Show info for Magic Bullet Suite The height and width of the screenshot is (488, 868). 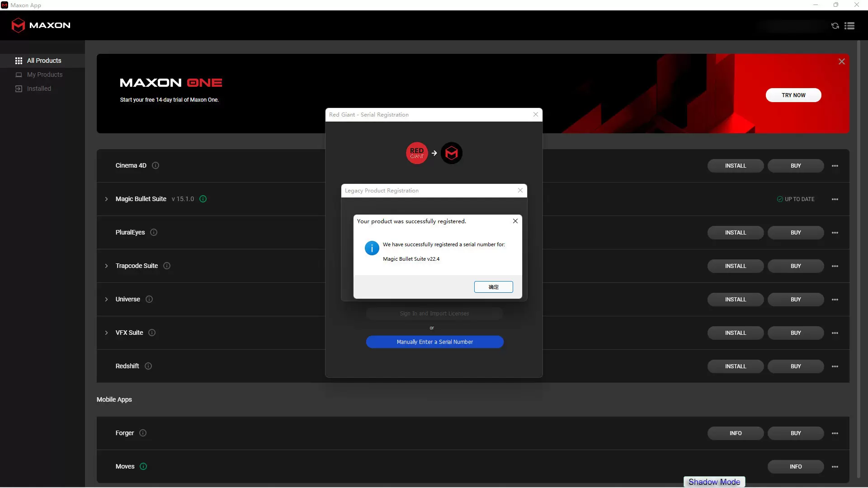click(203, 199)
